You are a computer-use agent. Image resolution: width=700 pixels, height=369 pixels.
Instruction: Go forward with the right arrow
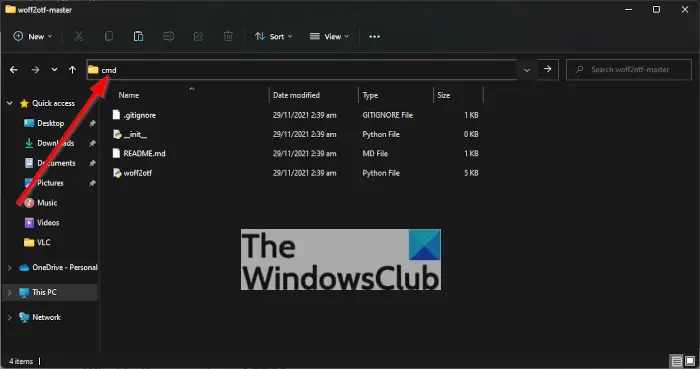tap(35, 70)
